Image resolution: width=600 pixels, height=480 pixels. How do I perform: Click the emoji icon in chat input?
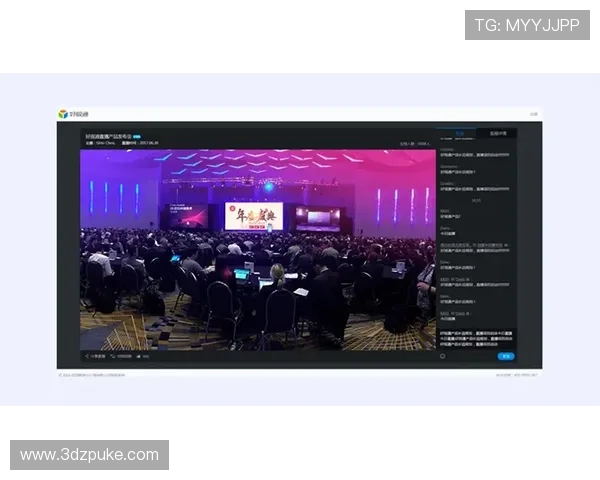[x=443, y=355]
